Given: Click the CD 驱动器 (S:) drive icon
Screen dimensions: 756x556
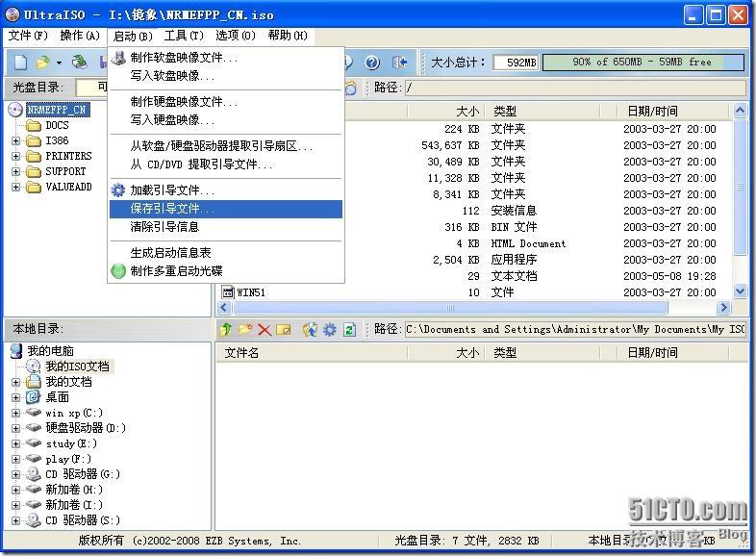Looking at the screenshot, I should 33,520.
